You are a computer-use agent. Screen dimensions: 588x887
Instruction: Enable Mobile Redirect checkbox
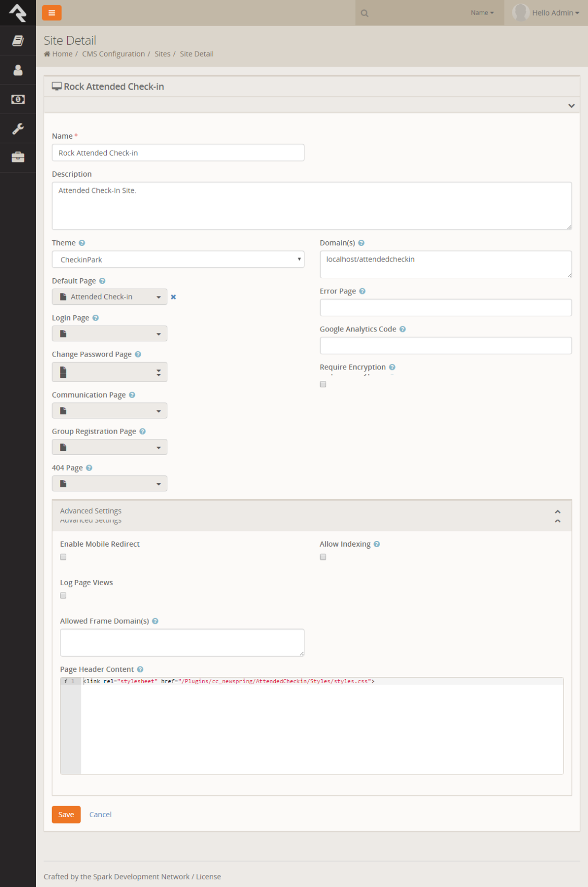click(63, 557)
